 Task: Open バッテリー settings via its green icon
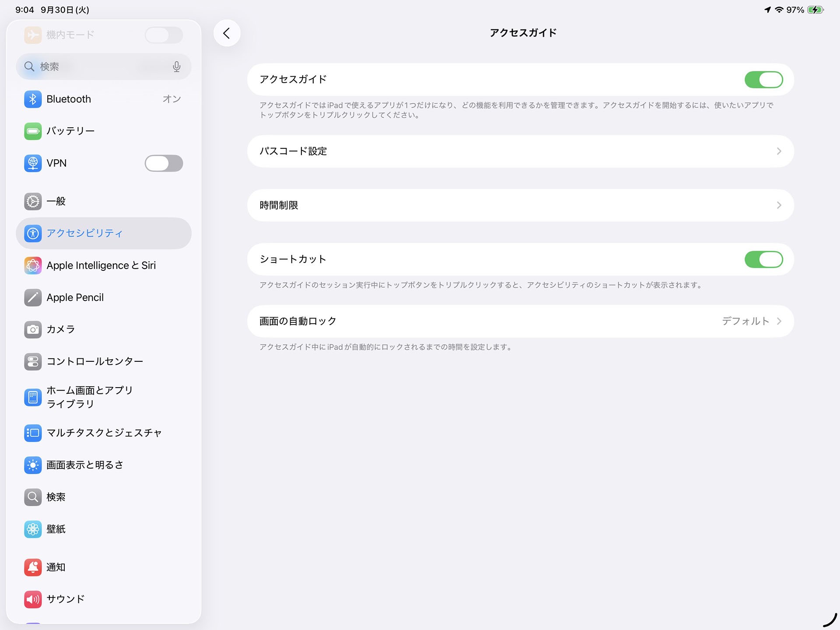click(32, 131)
